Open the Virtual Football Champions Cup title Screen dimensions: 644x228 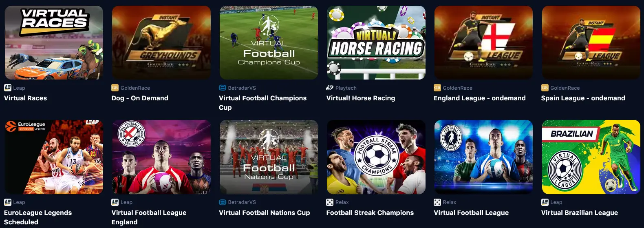point(262,103)
